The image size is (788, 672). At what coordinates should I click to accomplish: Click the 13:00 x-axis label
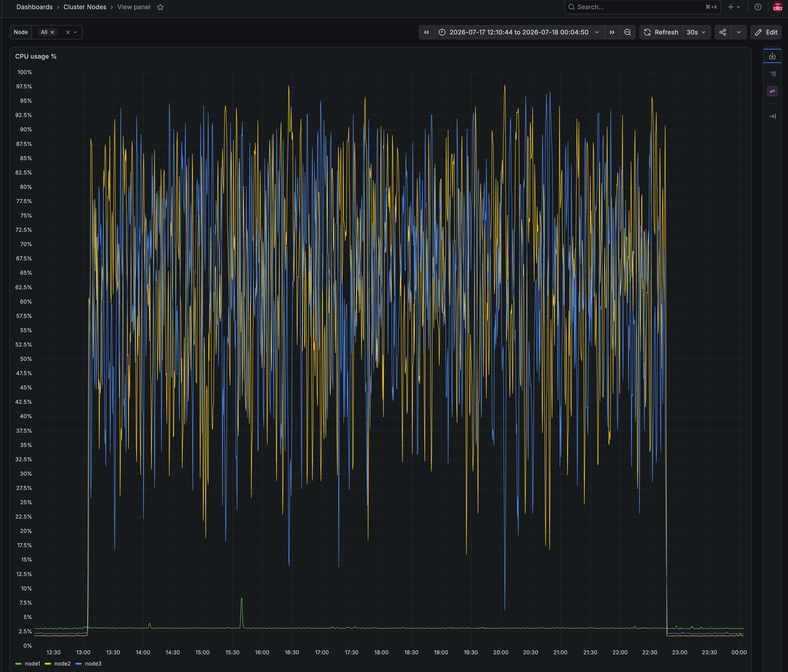tap(83, 653)
